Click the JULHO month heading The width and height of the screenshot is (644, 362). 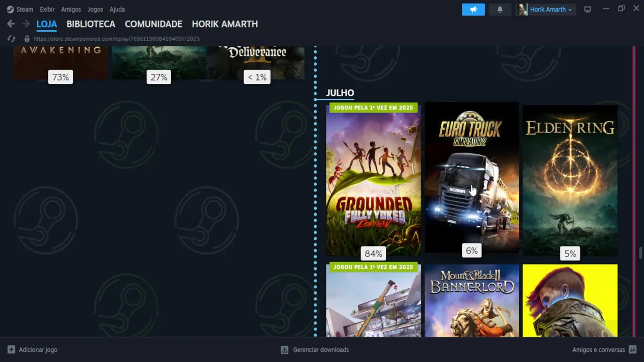pyautogui.click(x=340, y=93)
